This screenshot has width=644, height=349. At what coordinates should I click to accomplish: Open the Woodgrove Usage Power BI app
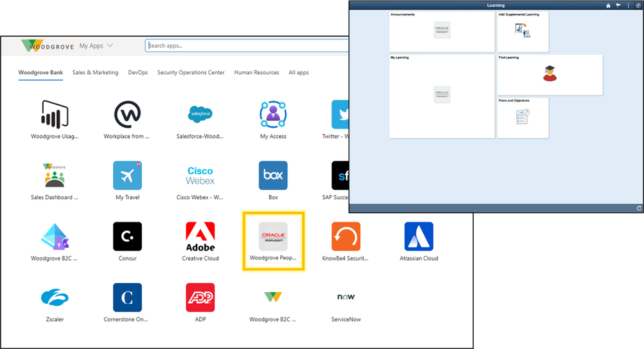point(55,119)
